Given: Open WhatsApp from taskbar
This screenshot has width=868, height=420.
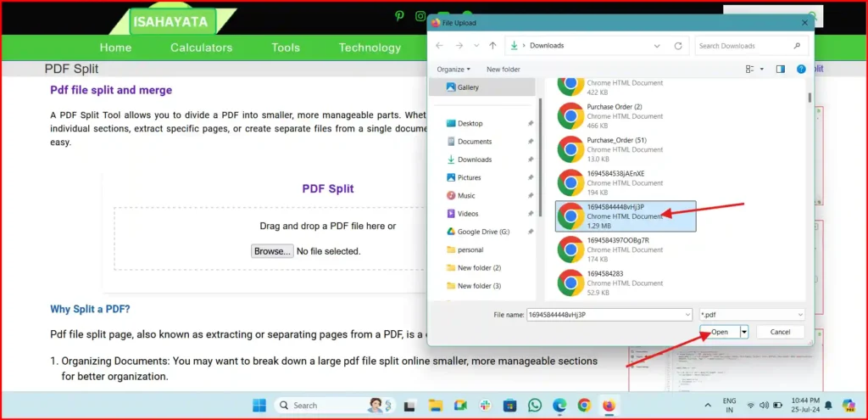Looking at the screenshot, I should point(535,406).
